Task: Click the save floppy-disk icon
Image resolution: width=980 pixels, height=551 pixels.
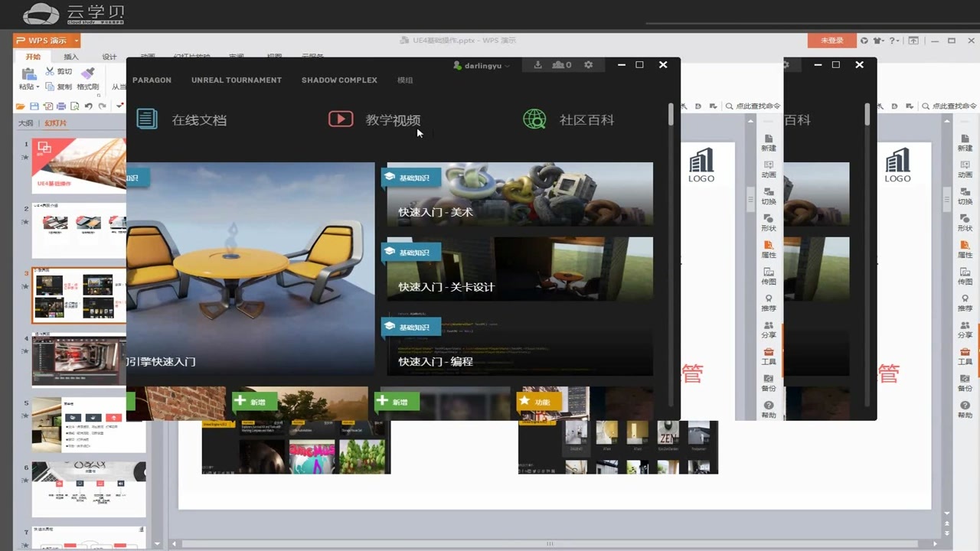Action: pos(34,106)
